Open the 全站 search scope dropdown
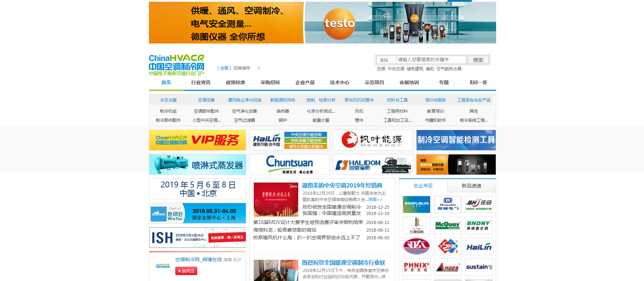The width and height of the screenshot is (644, 281). pos(386,60)
